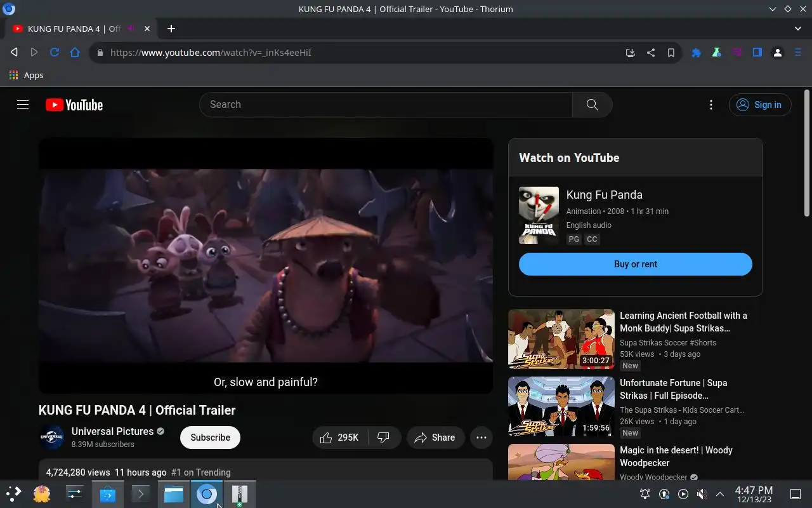The image size is (812, 508).
Task: Mute tab using the audio indicator
Action: coord(131,29)
